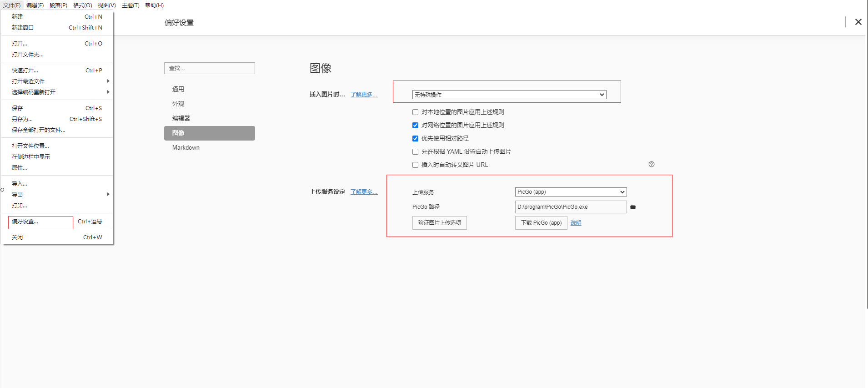The height and width of the screenshot is (388, 868).
Task: Choose 导入... menu entry
Action: [x=57, y=183]
